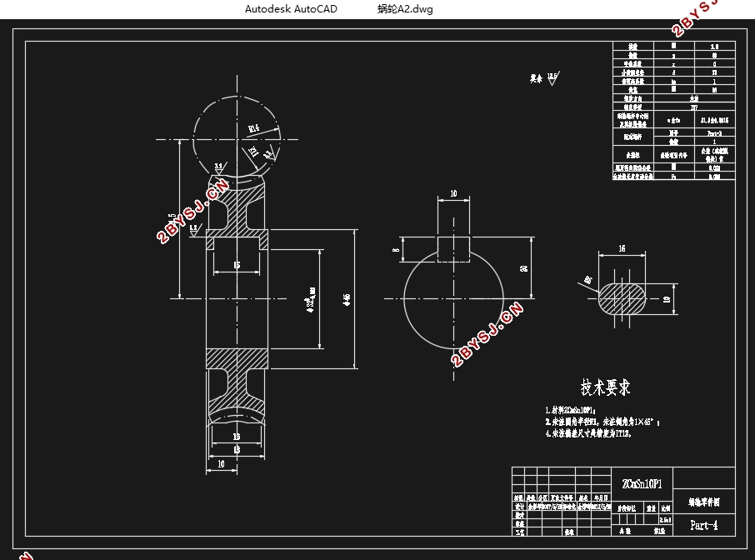Image resolution: width=755 pixels, height=560 pixels.
Task: Click the "16" dimension above the oval section
Action: tap(622, 248)
